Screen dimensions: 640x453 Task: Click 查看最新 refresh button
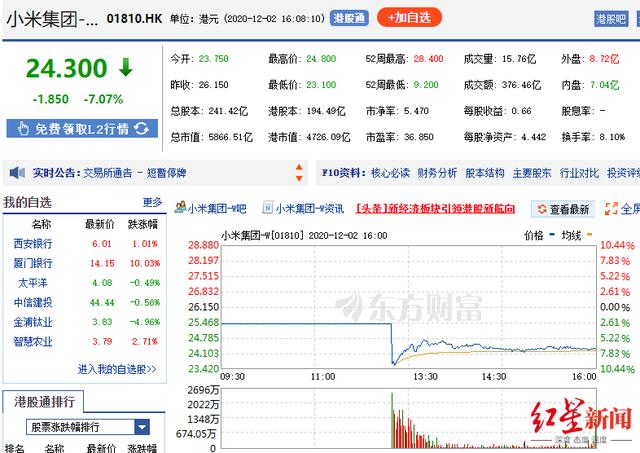point(563,209)
